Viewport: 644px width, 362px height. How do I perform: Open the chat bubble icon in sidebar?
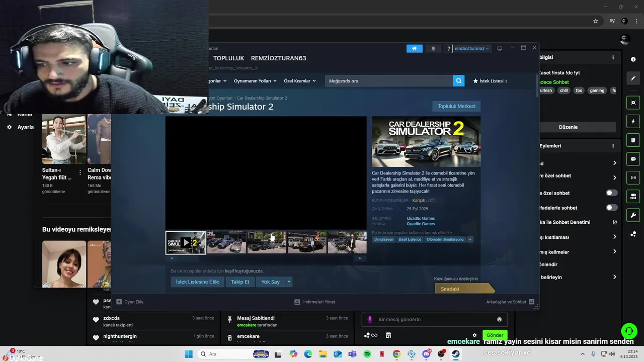pos(633,159)
